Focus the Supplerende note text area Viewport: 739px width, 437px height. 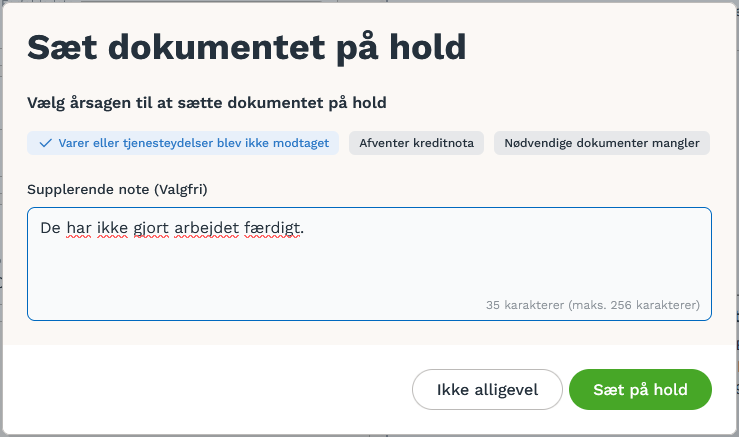[x=370, y=264]
